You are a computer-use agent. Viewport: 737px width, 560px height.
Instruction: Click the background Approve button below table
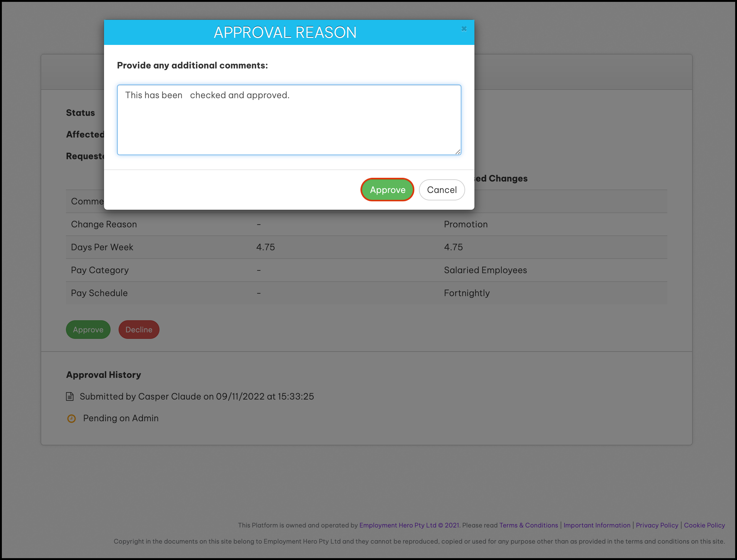pyautogui.click(x=88, y=330)
